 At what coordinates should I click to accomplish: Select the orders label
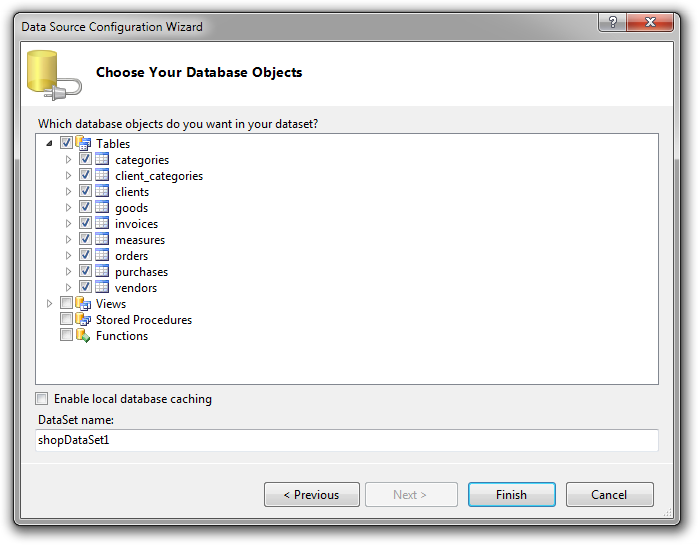(132, 256)
